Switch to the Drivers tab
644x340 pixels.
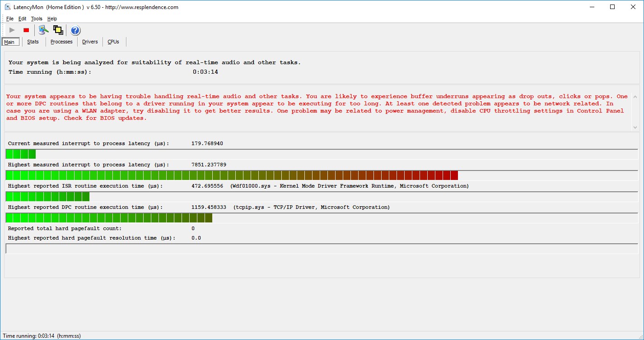pos(90,42)
